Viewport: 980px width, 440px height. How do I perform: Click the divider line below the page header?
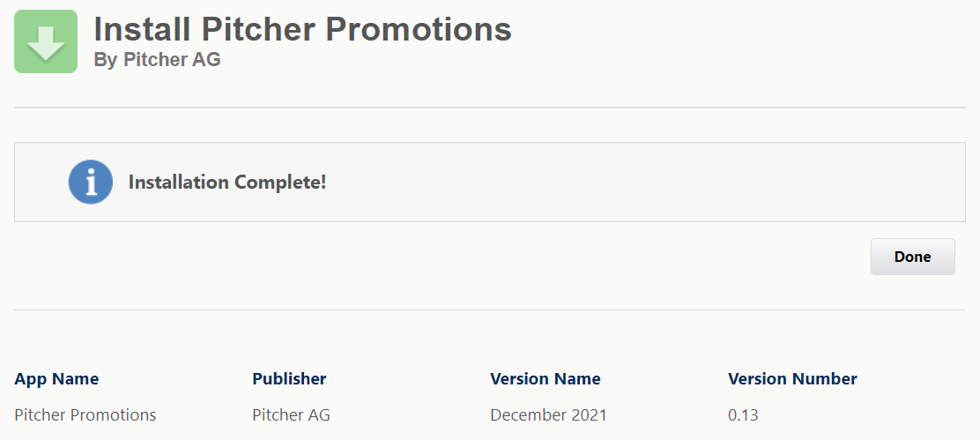click(x=490, y=108)
